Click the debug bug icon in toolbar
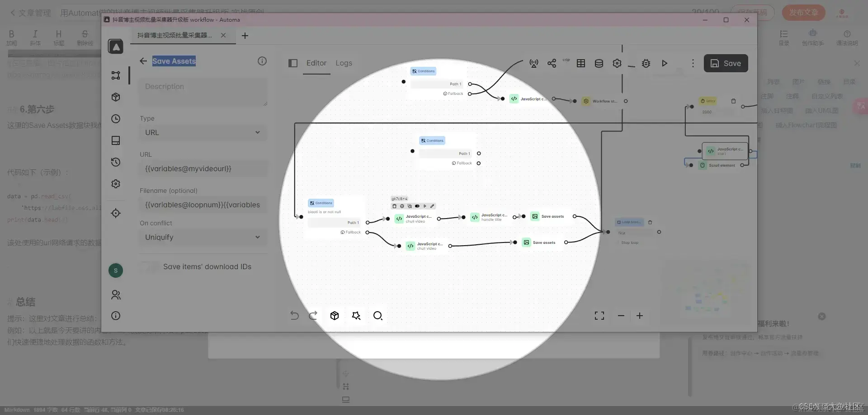 click(x=646, y=63)
